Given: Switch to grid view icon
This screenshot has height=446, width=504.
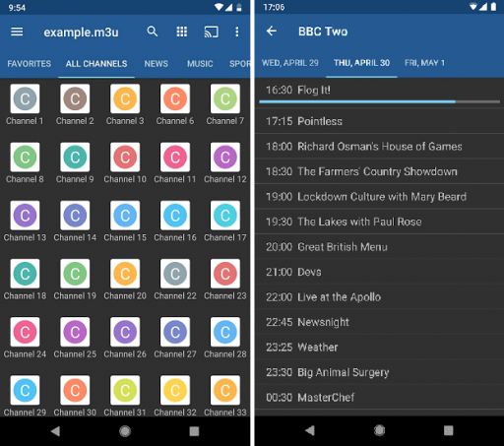Looking at the screenshot, I should tap(182, 32).
